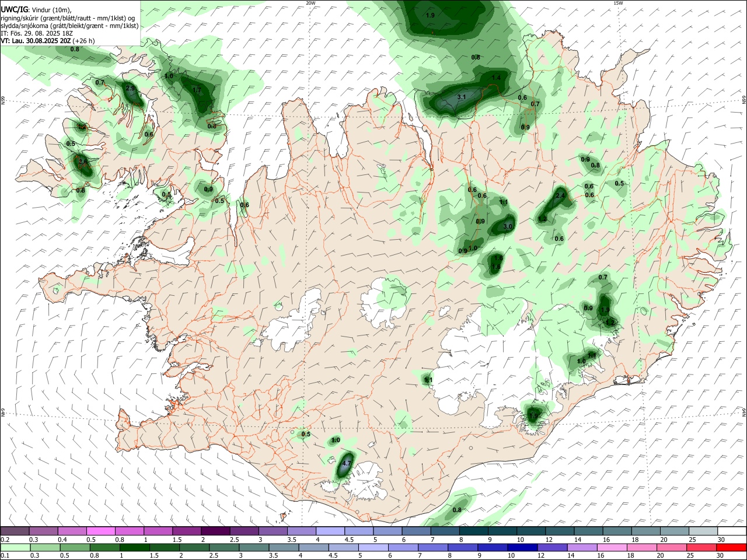This screenshot has width=747, height=560.
Task: Pick the violet 12–14 lower-scale swatch
Action: [552, 547]
